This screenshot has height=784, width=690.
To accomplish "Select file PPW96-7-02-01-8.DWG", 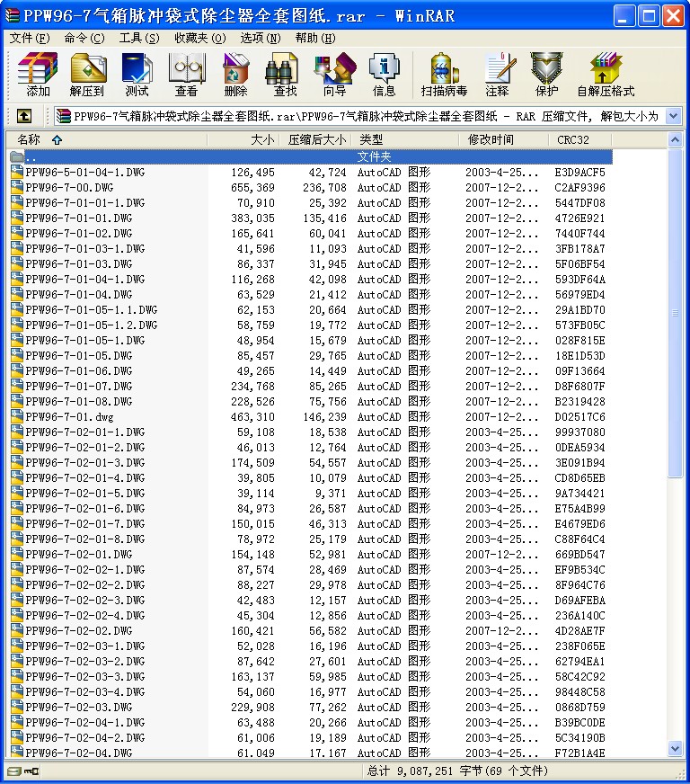I will 85,539.
